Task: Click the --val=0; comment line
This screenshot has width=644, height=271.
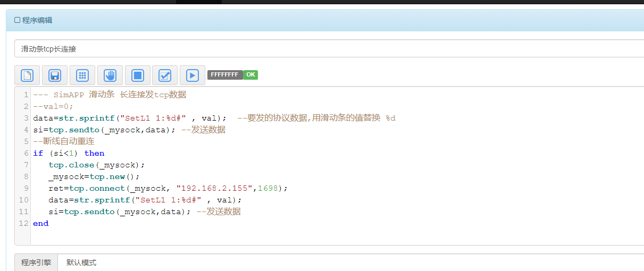Action: 53,106
